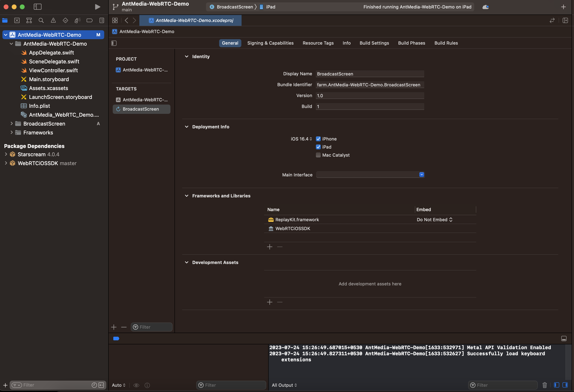574x392 pixels.
Task: Click the editor swap review arrows icon
Action: [x=552, y=21]
